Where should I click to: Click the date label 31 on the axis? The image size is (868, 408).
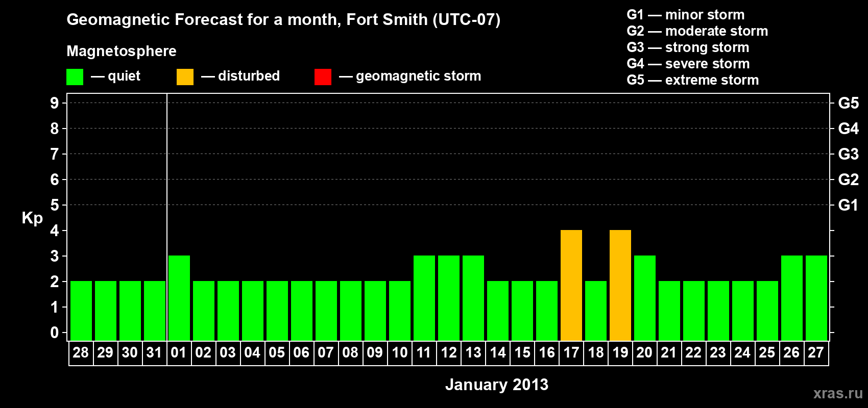[x=154, y=353]
